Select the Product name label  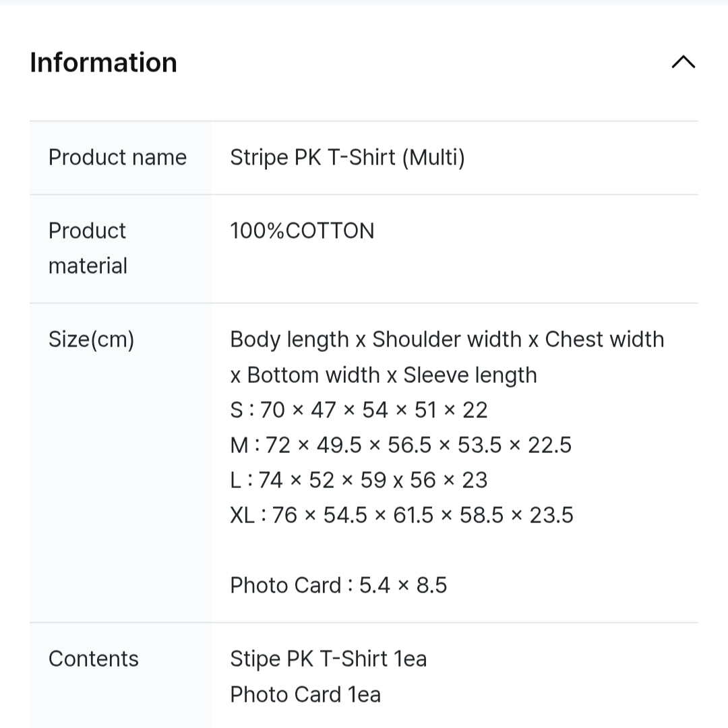click(117, 157)
